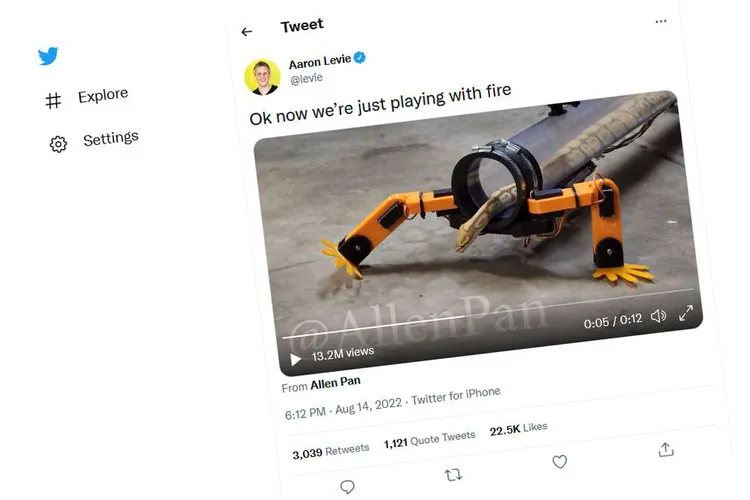Open Aaron Levie's profile name link
The height and width of the screenshot is (500, 750).
point(319,62)
